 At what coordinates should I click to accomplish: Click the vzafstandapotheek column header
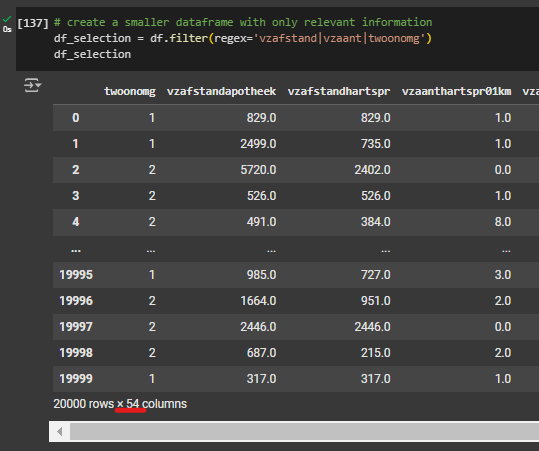click(221, 91)
